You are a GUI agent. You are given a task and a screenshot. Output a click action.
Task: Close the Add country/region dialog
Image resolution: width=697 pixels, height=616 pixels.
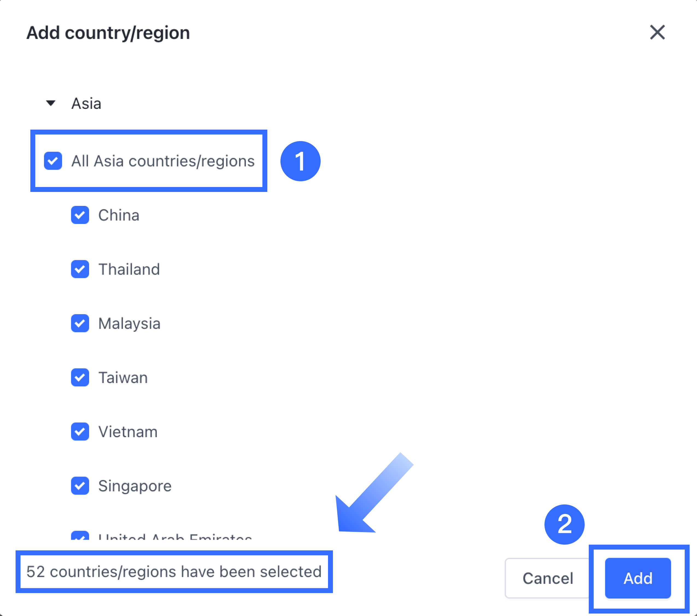657,33
